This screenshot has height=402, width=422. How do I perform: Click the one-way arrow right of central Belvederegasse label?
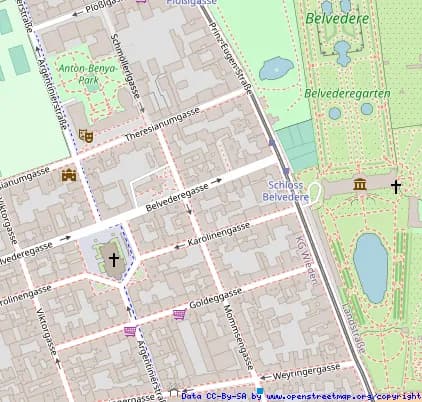(x=216, y=181)
